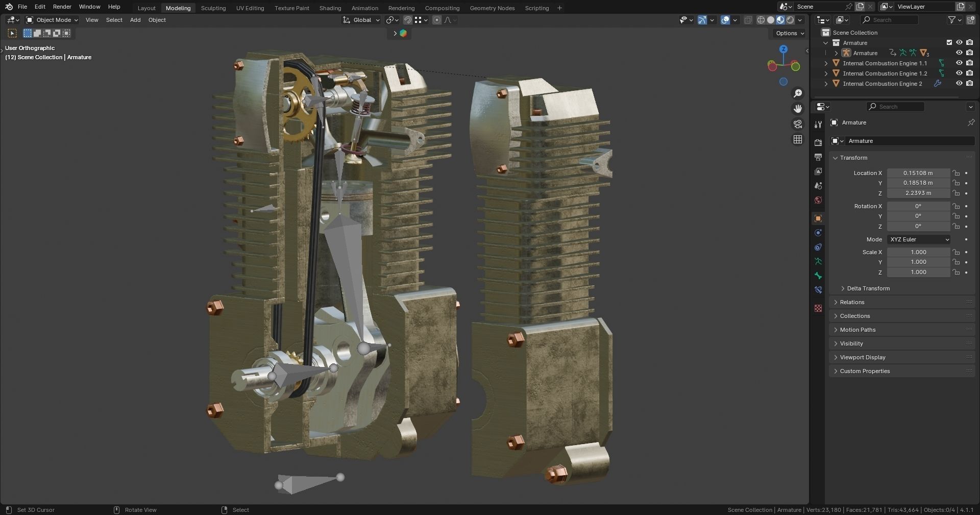Click the Zoom view gizmo button

pos(798,93)
